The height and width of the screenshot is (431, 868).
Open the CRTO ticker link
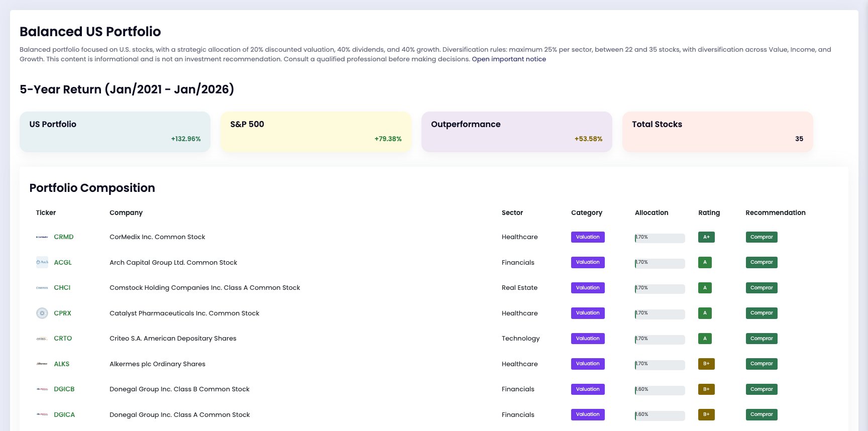tap(63, 339)
